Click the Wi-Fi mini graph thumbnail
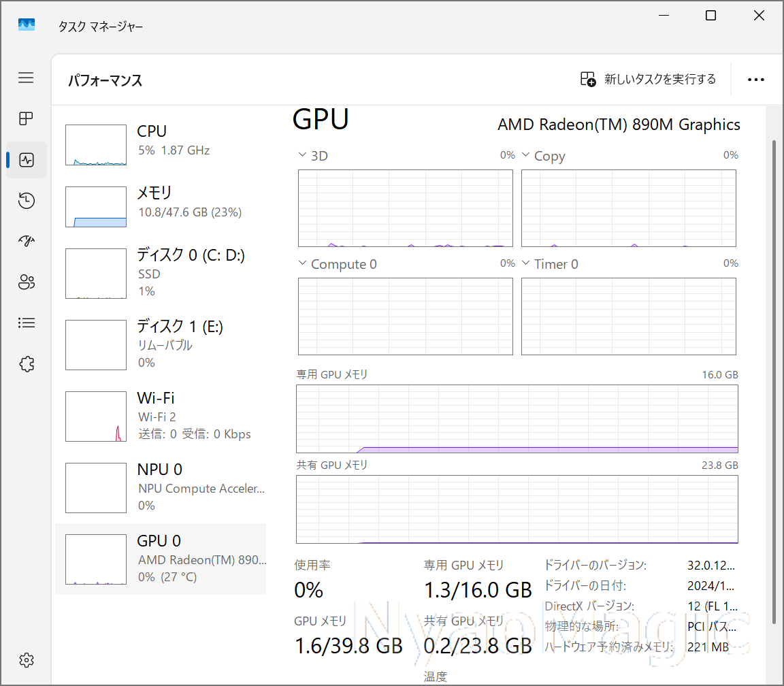 (96, 416)
